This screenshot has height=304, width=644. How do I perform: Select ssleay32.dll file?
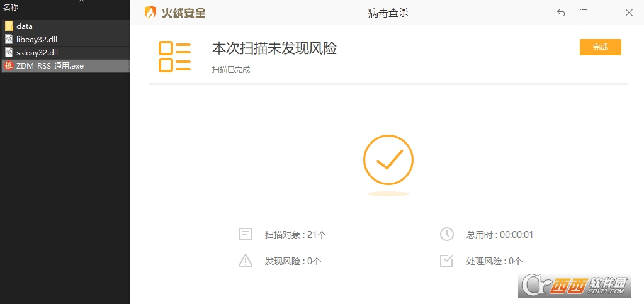[x=65, y=53]
